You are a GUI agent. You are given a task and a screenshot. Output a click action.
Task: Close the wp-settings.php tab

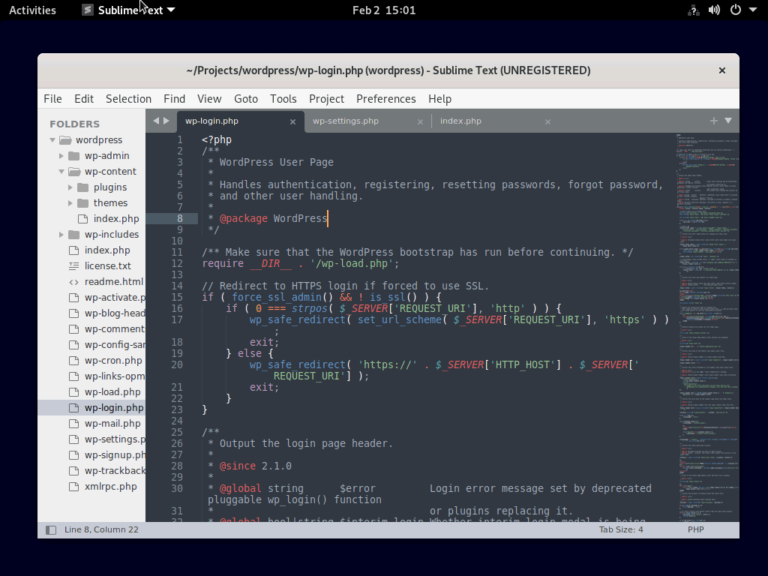pyautogui.click(x=421, y=121)
